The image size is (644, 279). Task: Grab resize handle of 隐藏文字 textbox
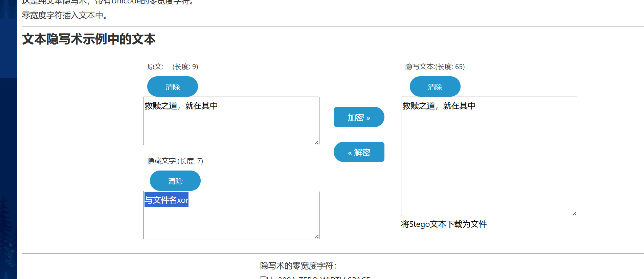[317, 237]
